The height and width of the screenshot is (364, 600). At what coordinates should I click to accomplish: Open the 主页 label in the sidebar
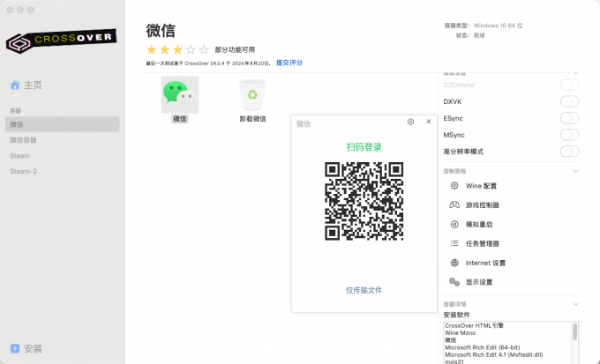pyautogui.click(x=33, y=85)
